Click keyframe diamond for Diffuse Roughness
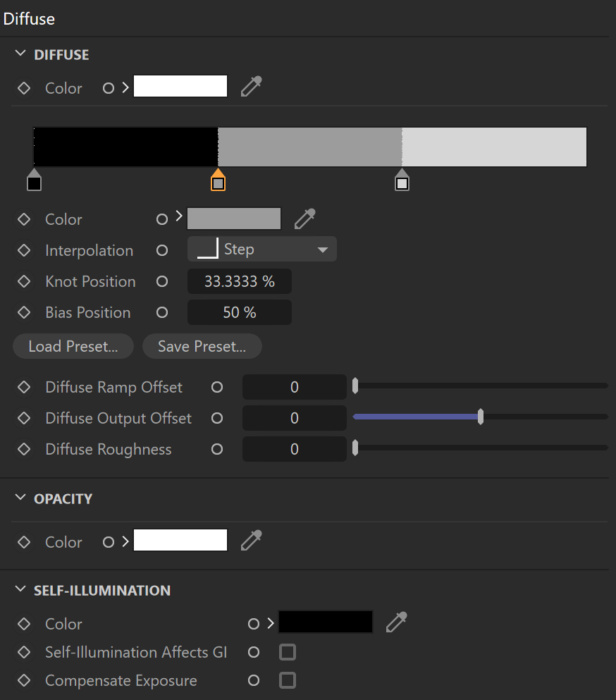 [x=24, y=449]
